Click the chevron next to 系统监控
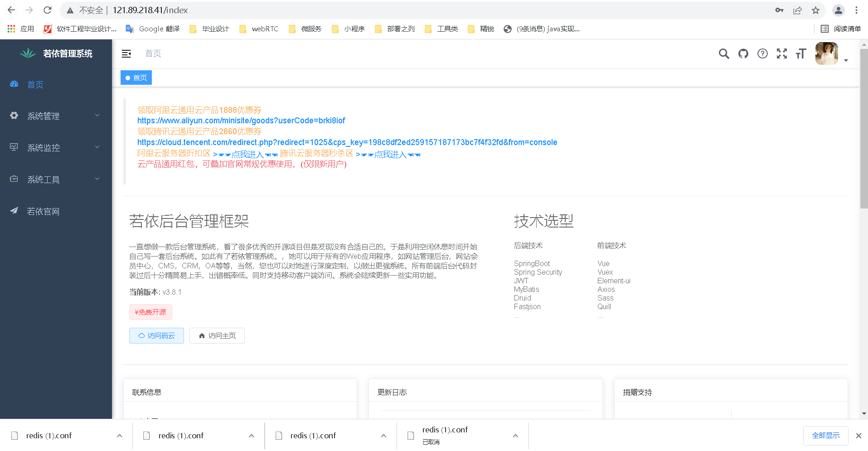The width and height of the screenshot is (868, 451). (97, 147)
